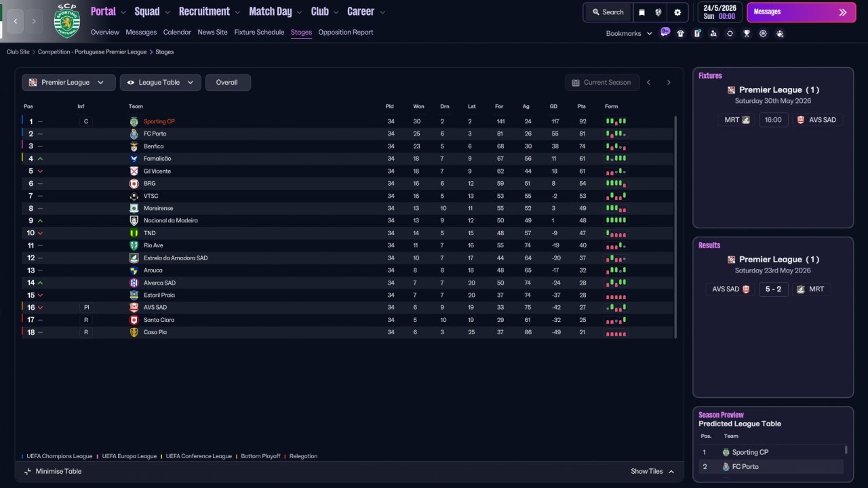Collapse tiles with Show Tiles chevron
The height and width of the screenshot is (488, 868).
click(671, 472)
